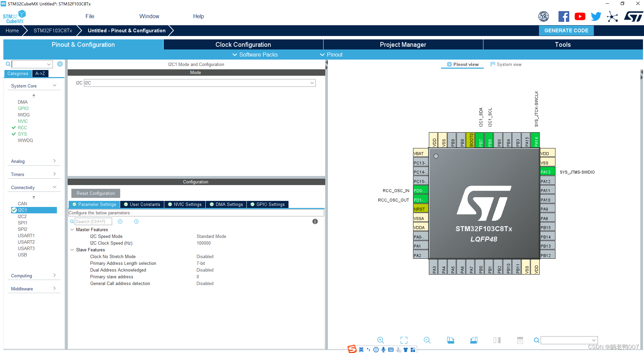Click in the parameter search field
The image size is (644, 353).
coord(94,221)
